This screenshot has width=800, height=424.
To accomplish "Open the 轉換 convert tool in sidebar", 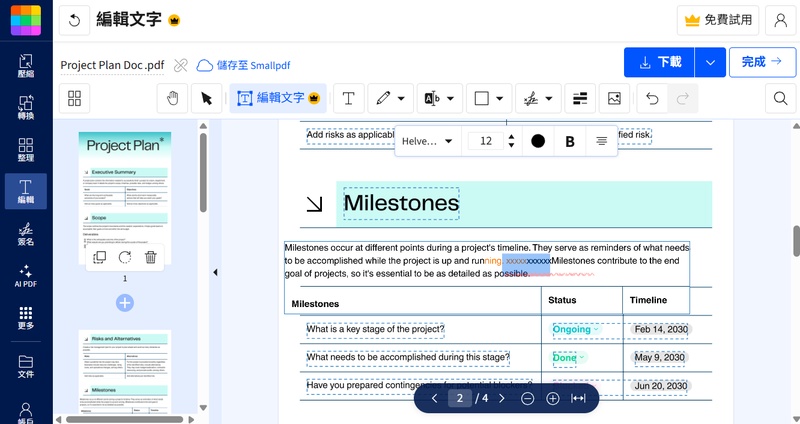I will click(26, 107).
